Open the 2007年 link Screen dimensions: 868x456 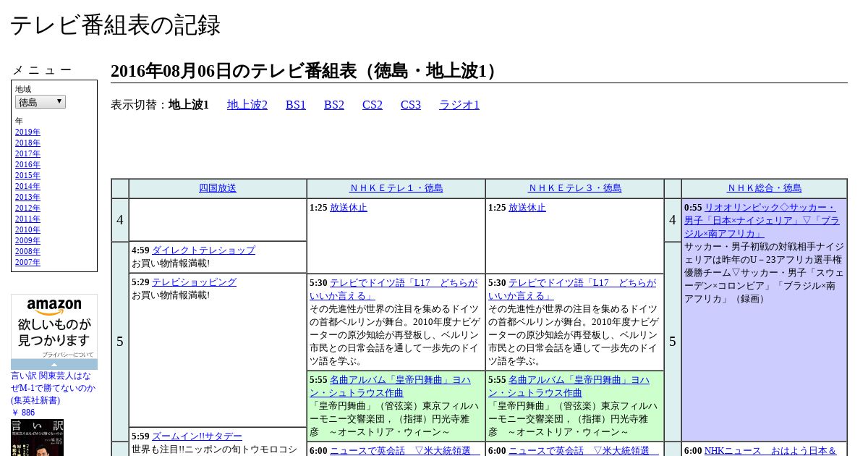(27, 263)
